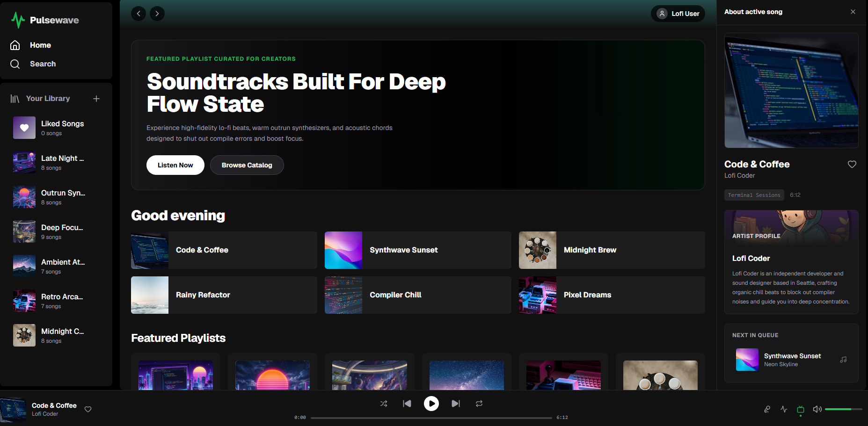
Task: Open the Synthwave Sunset quick card
Action: (418, 250)
